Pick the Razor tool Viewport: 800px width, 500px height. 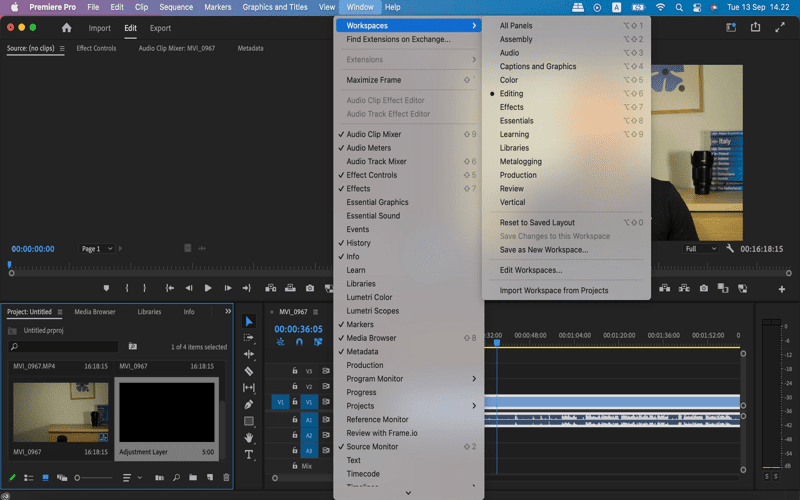click(249, 371)
